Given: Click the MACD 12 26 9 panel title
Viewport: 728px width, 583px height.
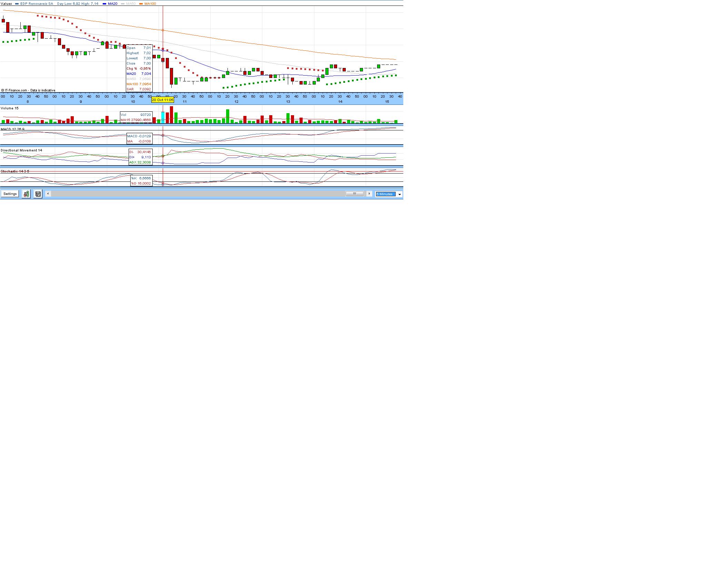Looking at the screenshot, I should point(12,129).
